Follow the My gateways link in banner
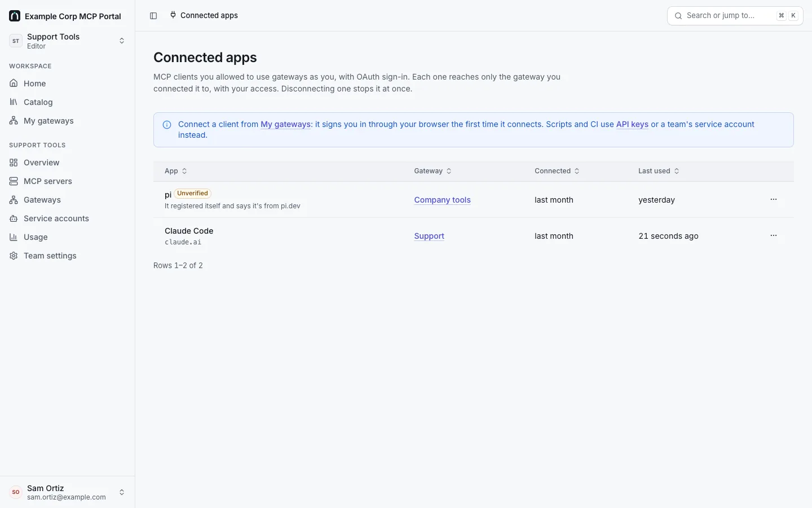Viewport: 812px width, 508px height. (x=285, y=124)
